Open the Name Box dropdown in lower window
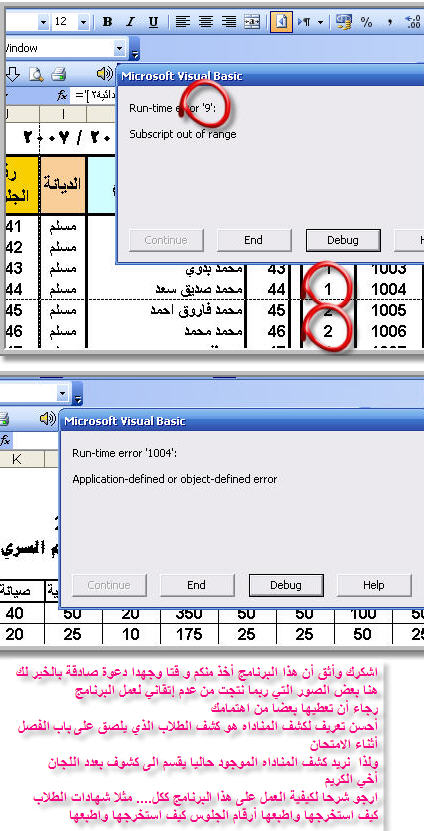Image resolution: width=424 pixels, height=831 pixels. (63, 394)
